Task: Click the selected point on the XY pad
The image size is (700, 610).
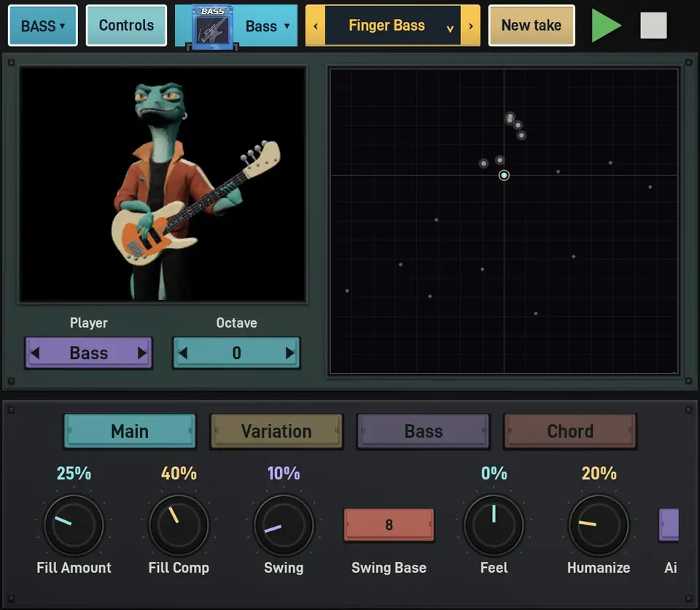Action: coord(504,175)
